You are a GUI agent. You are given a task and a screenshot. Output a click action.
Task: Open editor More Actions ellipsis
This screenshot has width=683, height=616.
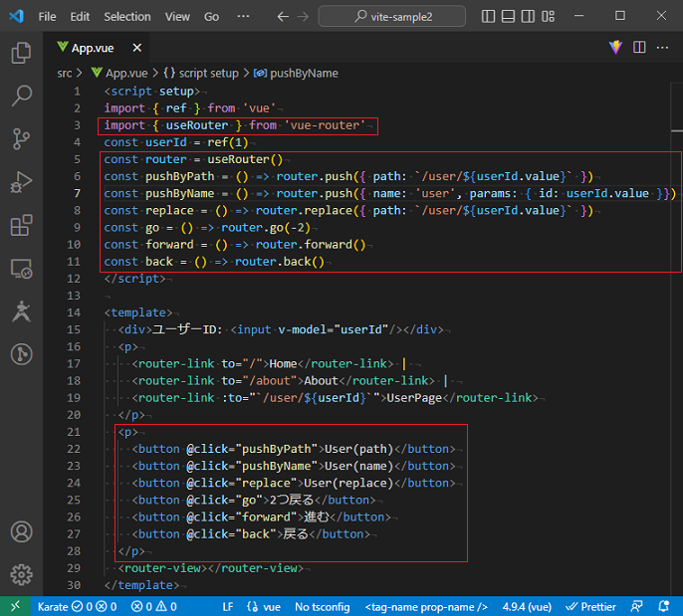[662, 47]
